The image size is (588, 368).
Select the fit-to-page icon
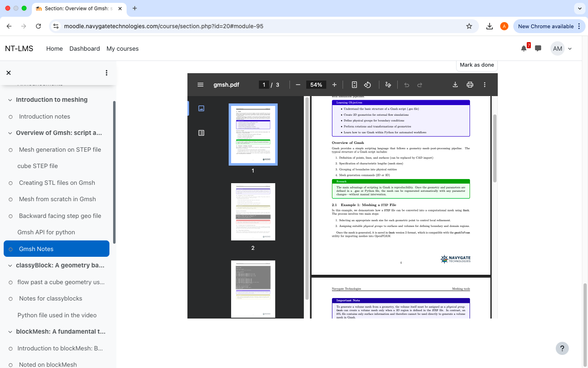(x=354, y=85)
